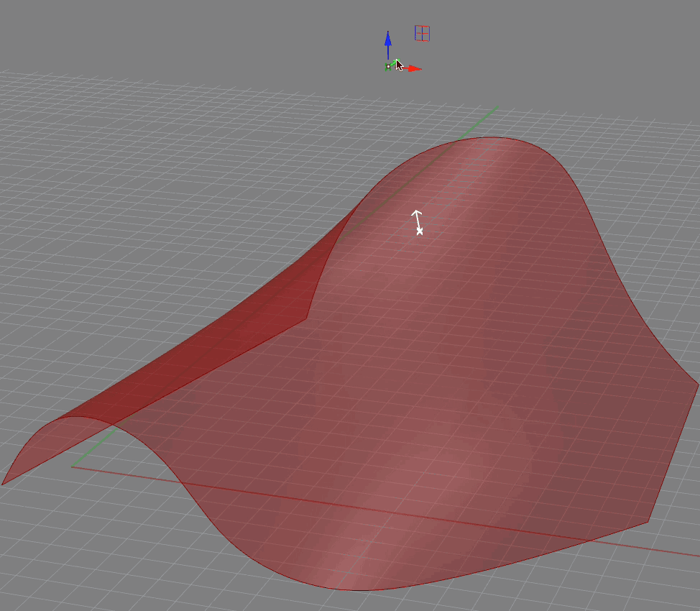The image size is (700, 611).
Task: Click the white normal direction arrow on the surface
Action: click(x=418, y=222)
